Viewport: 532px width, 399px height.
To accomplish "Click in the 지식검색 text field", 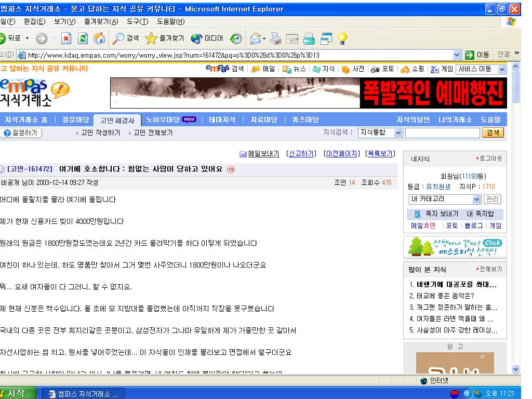I will pos(443,132).
